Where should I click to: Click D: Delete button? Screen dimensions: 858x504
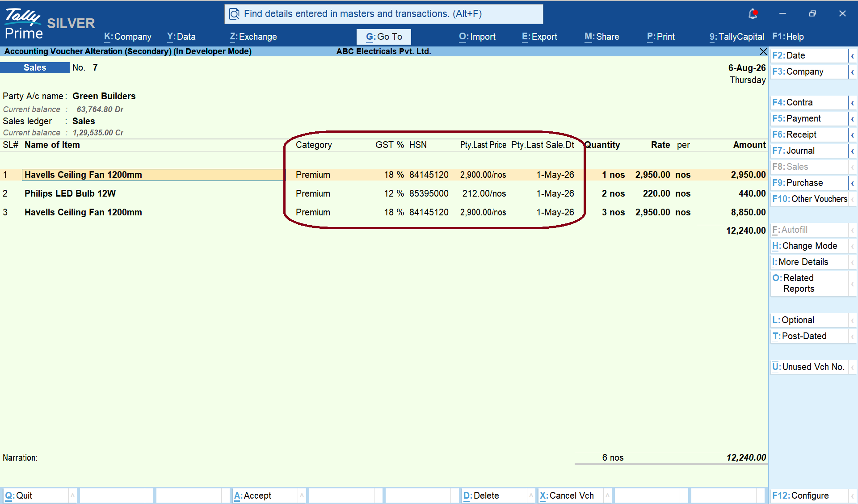tap(494, 496)
